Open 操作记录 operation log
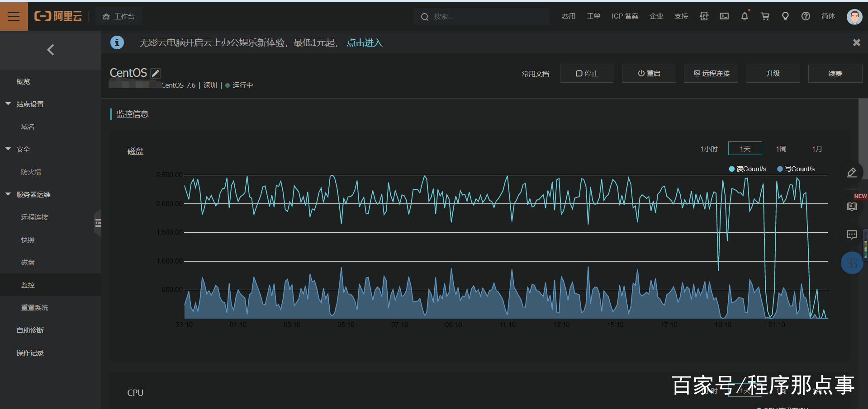 click(51, 353)
